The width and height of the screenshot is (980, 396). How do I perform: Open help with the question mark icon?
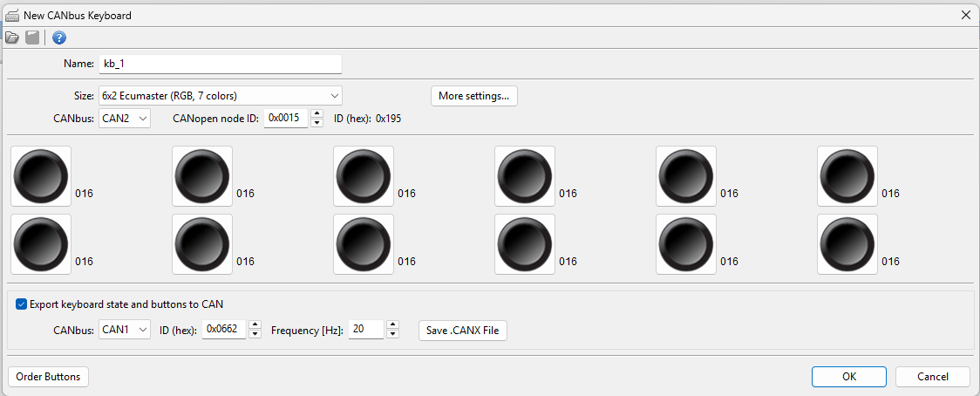[59, 38]
